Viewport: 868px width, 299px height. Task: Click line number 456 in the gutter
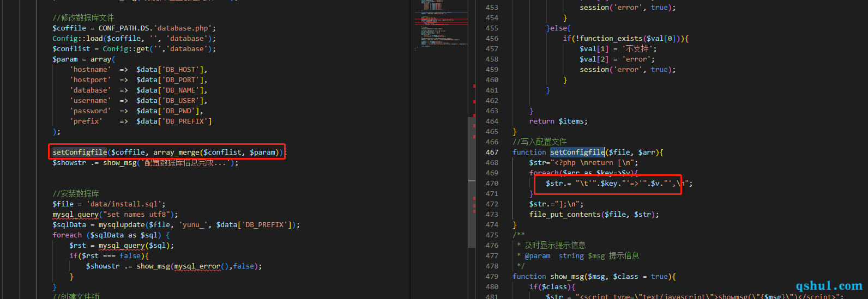tap(492, 39)
